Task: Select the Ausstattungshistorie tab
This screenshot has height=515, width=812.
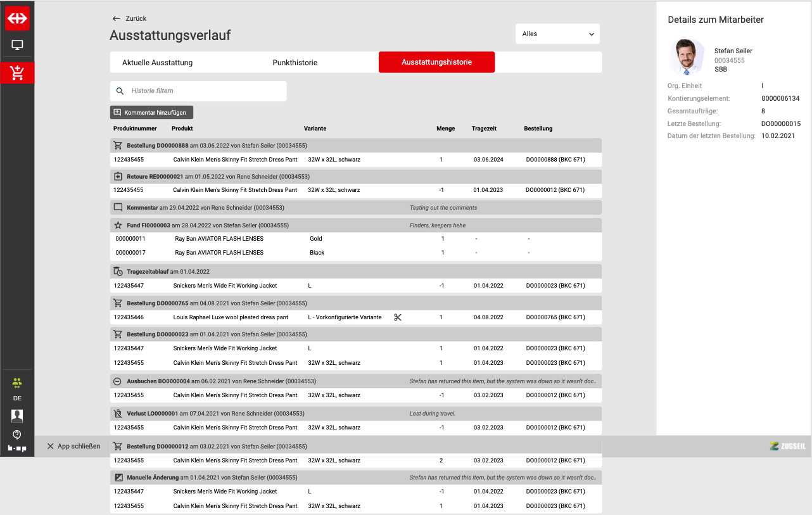Action: point(436,63)
